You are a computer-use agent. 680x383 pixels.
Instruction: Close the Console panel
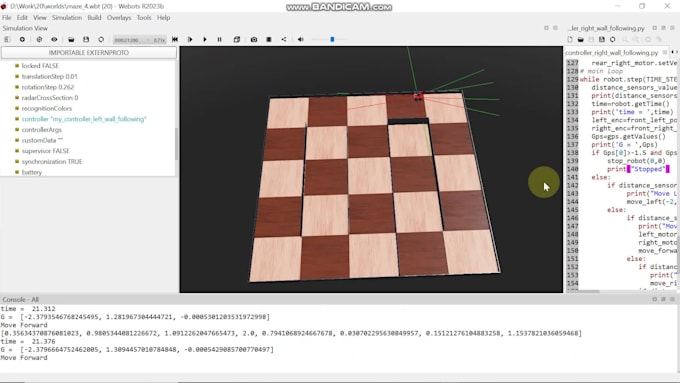coord(672,299)
